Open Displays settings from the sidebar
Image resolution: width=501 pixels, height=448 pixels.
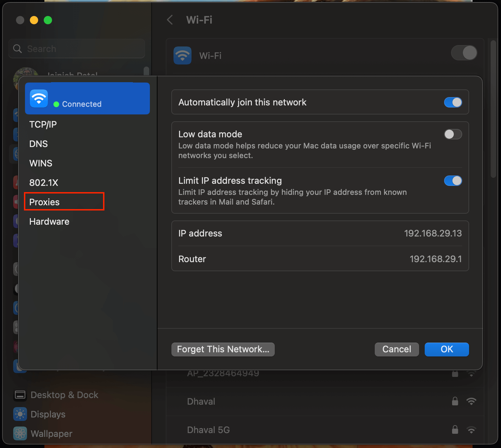pos(48,414)
